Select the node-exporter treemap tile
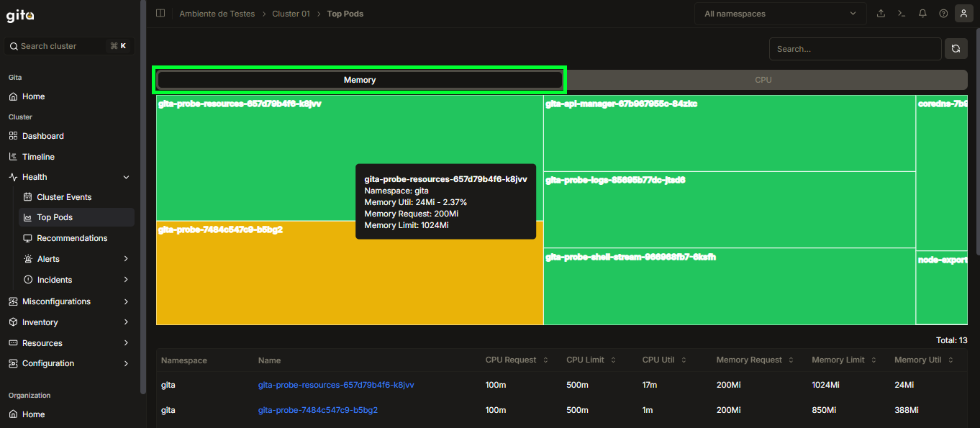 [x=942, y=288]
